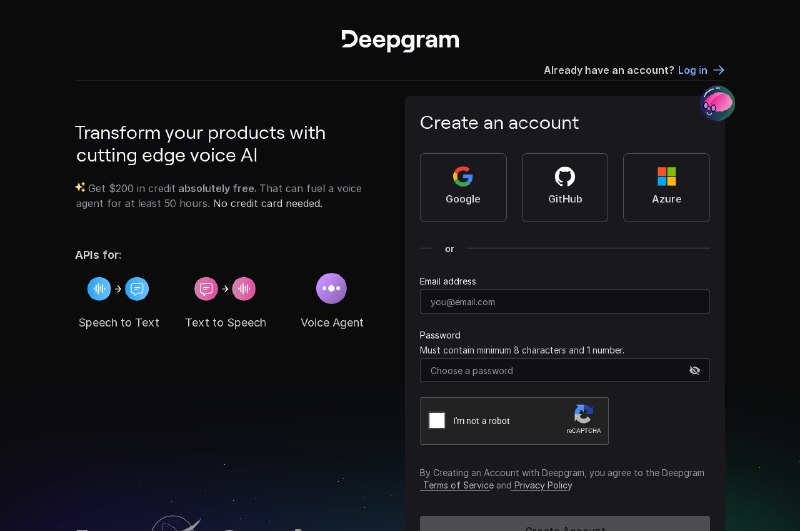Screen dimensions: 800x531
Task: Click the arrow next to Log in
Action: 719,70
